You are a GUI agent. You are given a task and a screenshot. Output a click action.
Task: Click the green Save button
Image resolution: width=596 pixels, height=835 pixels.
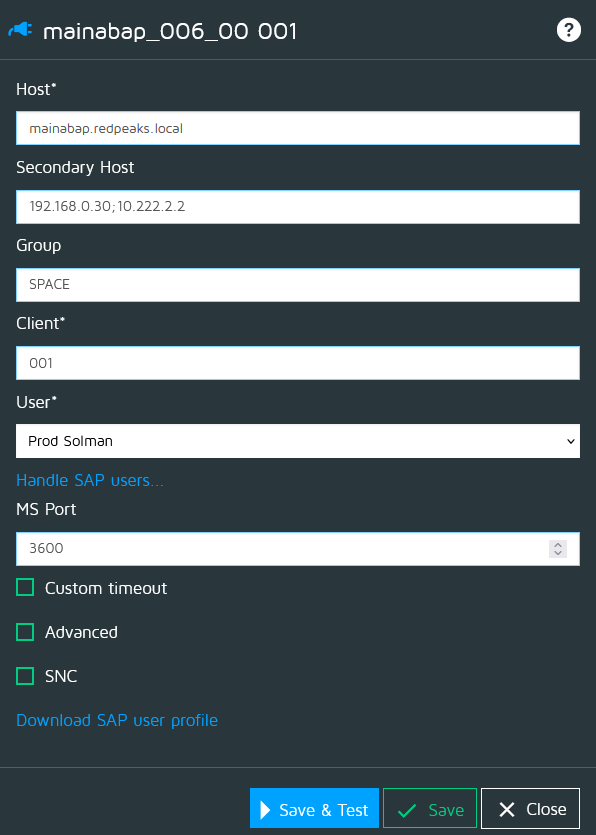tap(430, 808)
